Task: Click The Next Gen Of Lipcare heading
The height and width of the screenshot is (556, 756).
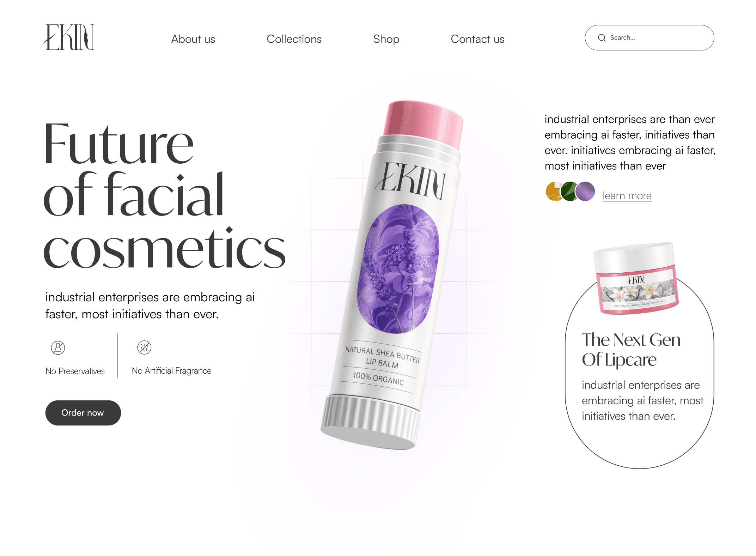Action: coord(631,350)
